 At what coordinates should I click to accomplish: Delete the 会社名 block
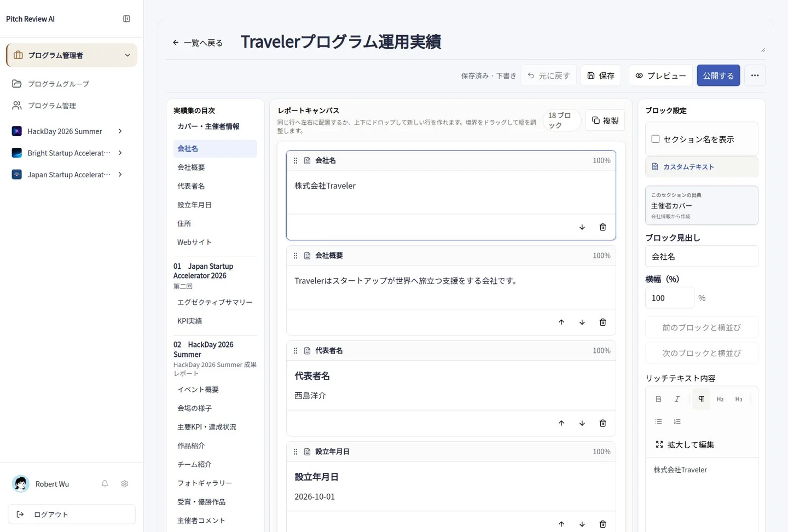point(603,227)
